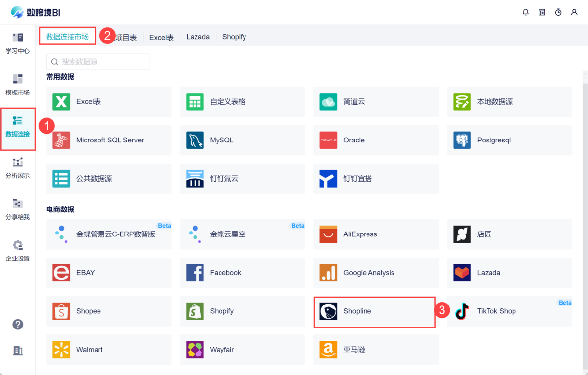Choose the MySQL data source card
This screenshot has width=588, height=375.
pos(242,140)
